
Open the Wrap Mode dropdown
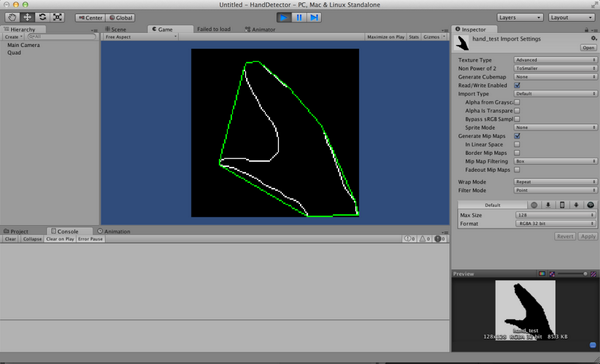point(555,181)
